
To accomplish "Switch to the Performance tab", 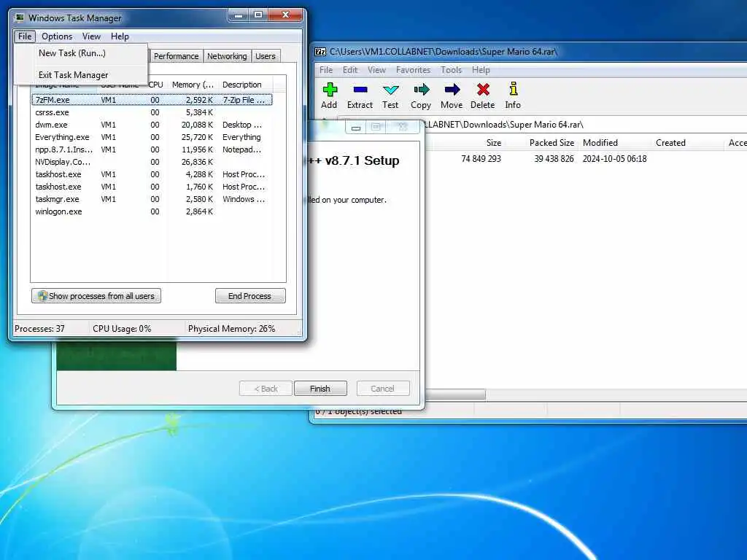I will click(176, 56).
